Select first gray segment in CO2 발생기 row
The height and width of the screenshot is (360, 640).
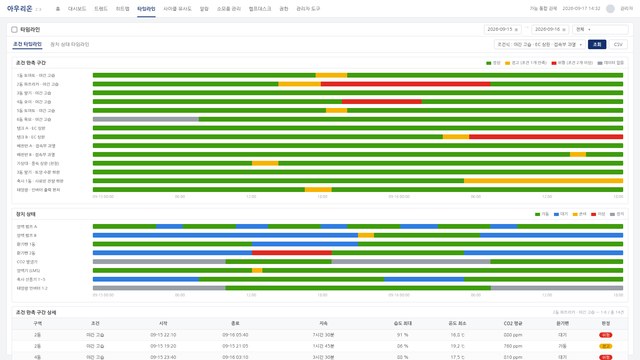coord(159,262)
